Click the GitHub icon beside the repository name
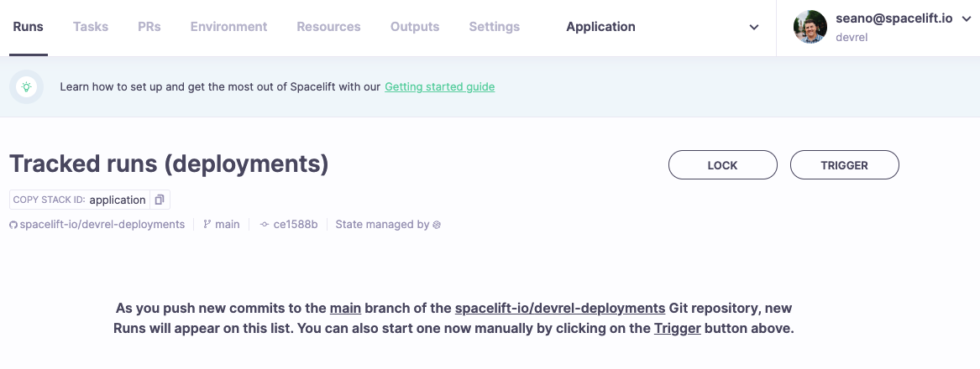The image size is (980, 369). [x=13, y=225]
